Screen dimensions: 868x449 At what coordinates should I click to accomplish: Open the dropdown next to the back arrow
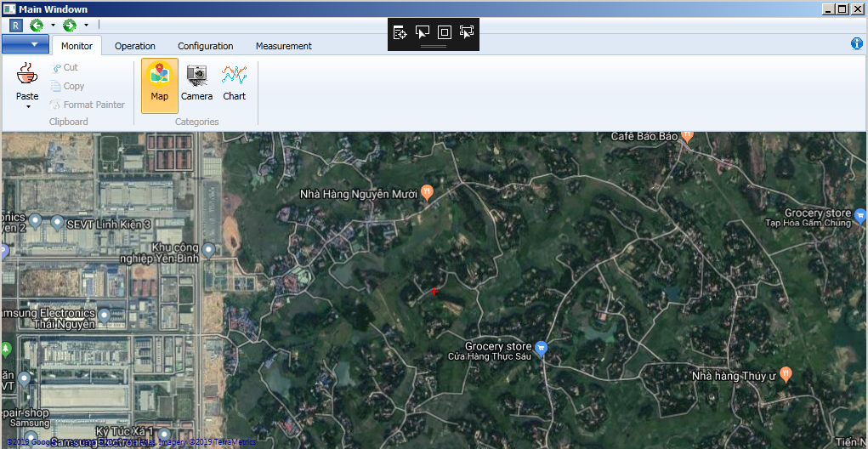[53, 25]
